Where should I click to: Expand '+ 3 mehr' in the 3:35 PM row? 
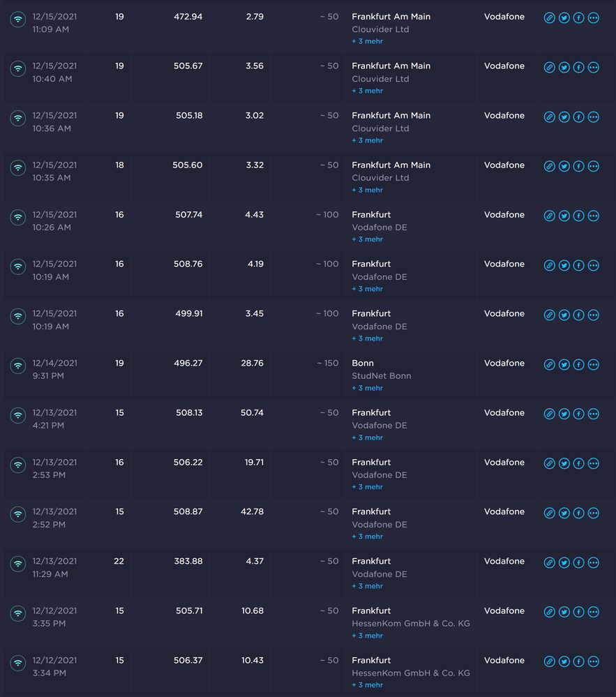(x=367, y=636)
